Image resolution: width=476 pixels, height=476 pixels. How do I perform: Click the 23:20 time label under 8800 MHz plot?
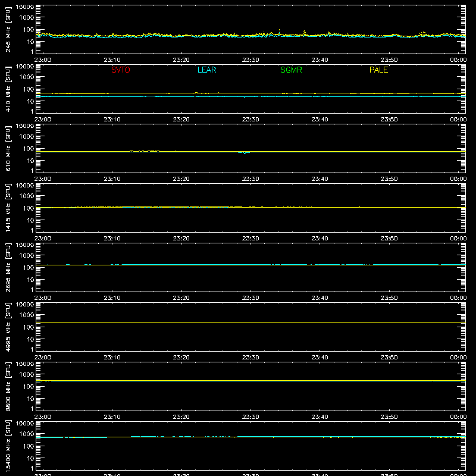[x=181, y=417]
